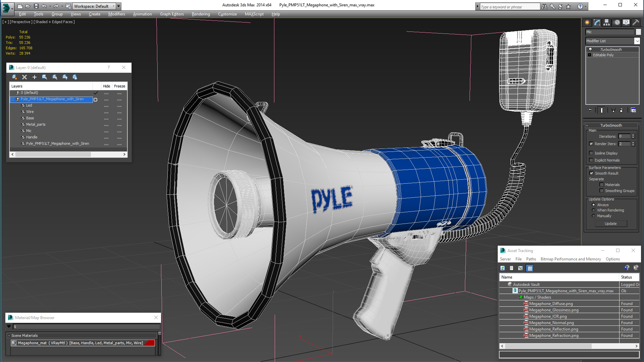Image resolution: width=644 pixels, height=362 pixels.
Task: Open the Rendering menu
Action: click(x=201, y=14)
